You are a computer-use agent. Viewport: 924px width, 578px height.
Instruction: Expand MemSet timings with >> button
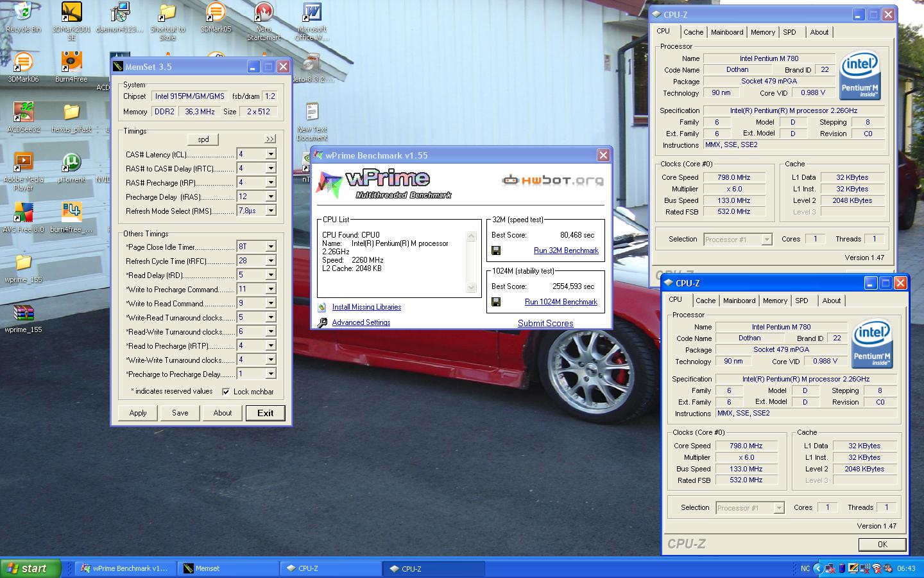(270, 139)
